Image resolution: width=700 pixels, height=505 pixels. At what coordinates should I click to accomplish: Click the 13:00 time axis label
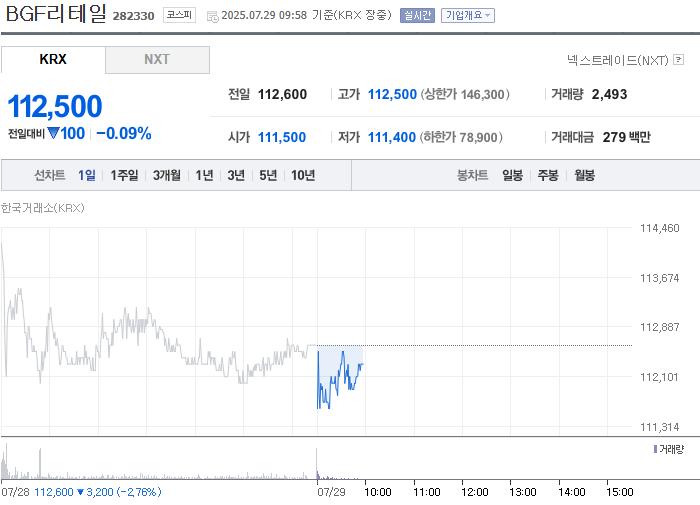(x=523, y=492)
